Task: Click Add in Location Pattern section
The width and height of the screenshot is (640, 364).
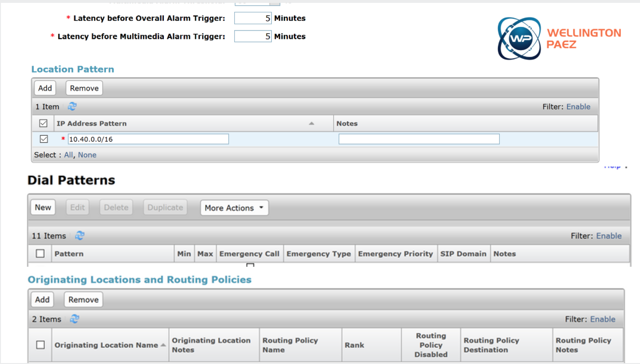Action: 45,88
